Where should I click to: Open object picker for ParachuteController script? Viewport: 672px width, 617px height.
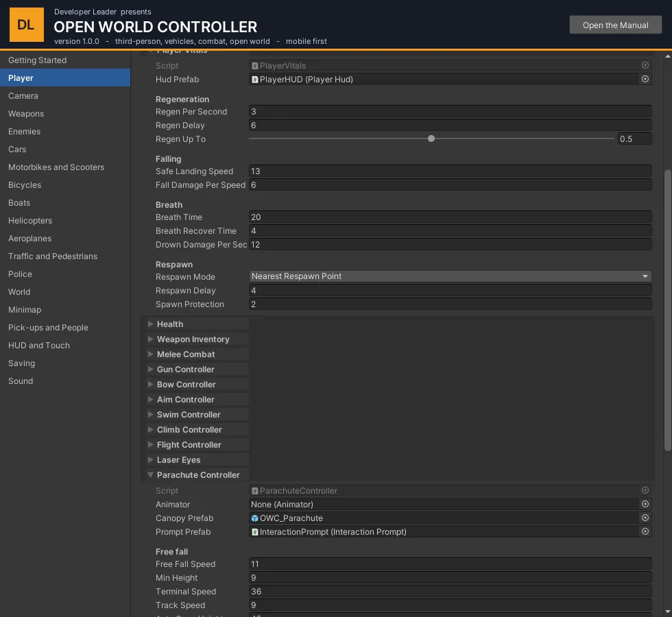[x=645, y=490]
